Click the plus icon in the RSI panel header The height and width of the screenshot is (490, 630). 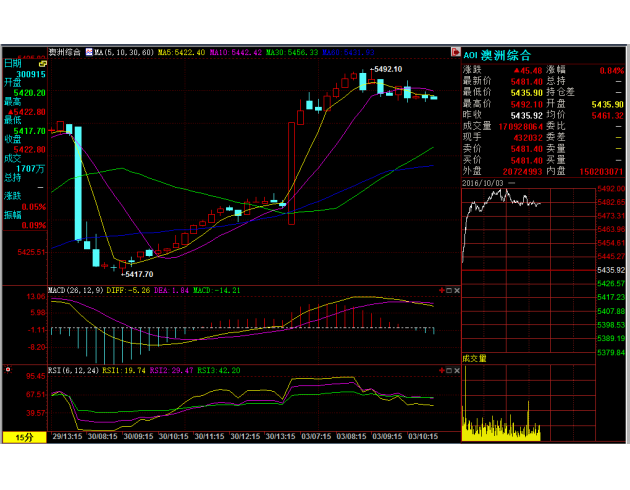(442, 370)
